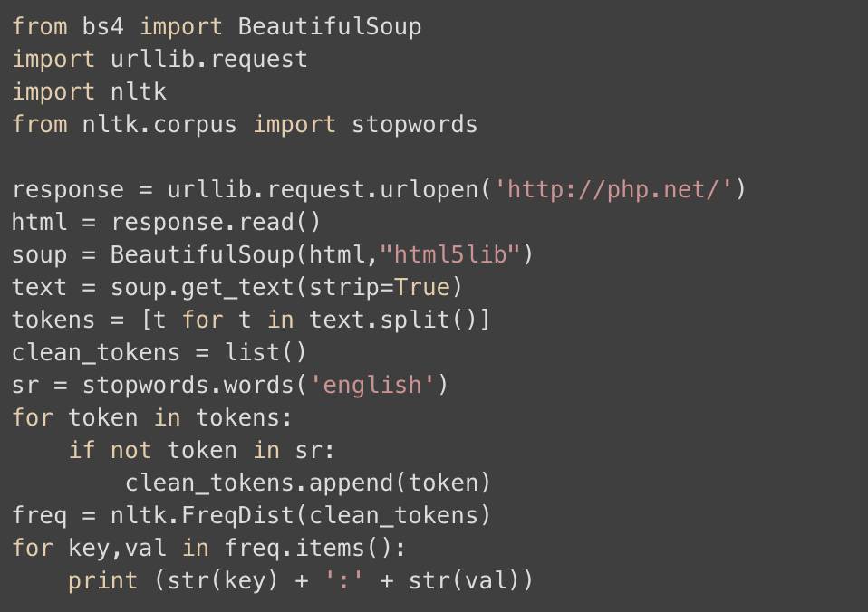Click the 'soup' variable being assigned
Viewport: 868px width, 612px height.
39,254
